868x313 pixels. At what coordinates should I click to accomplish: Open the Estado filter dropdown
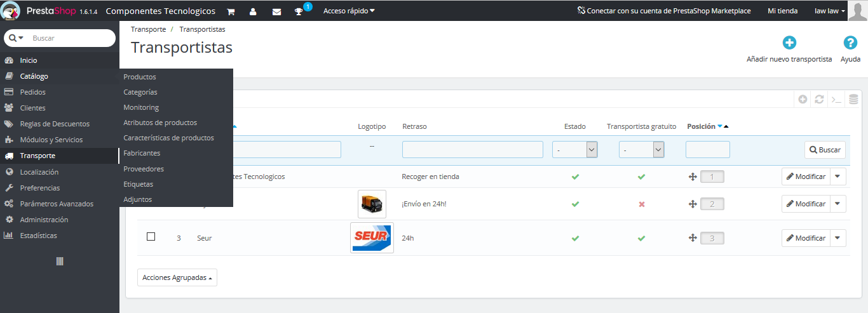[x=575, y=150]
